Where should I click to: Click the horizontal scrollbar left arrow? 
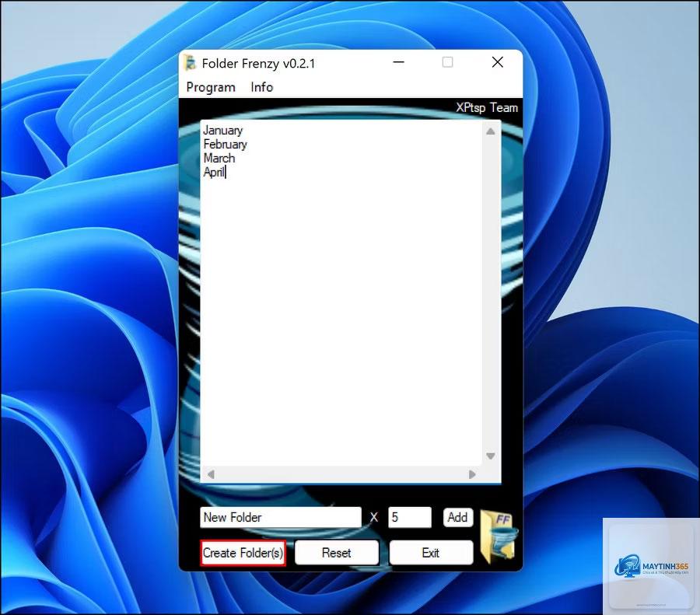(211, 474)
